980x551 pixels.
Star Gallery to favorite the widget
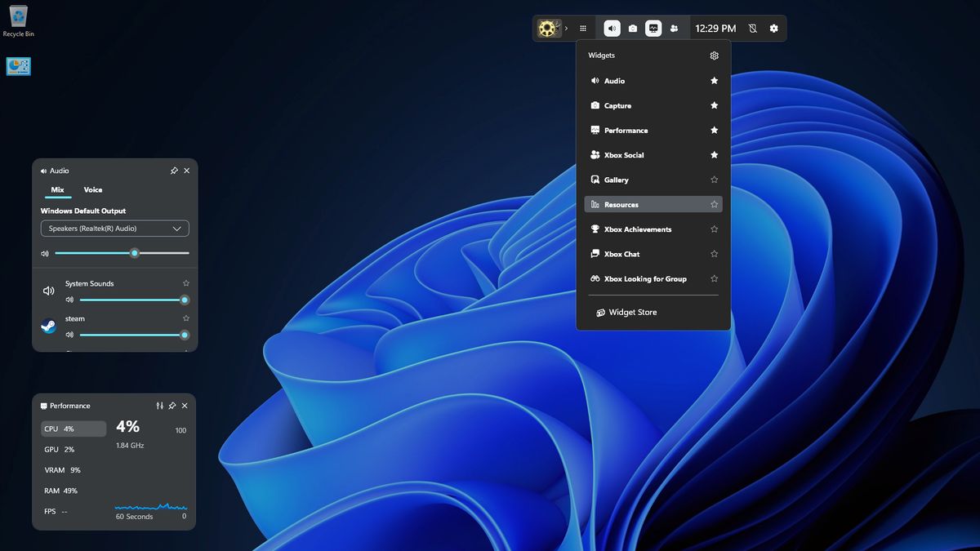(x=714, y=180)
